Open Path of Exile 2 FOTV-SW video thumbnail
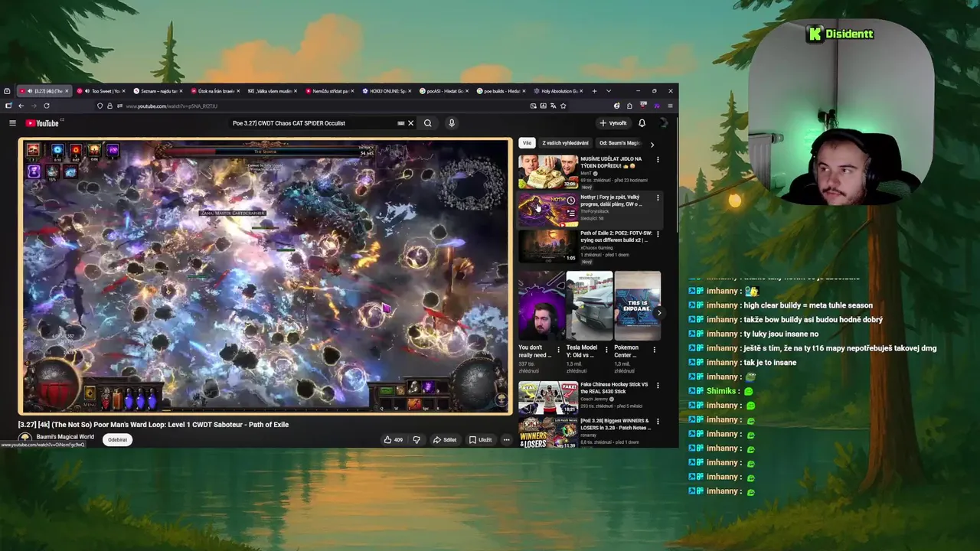980x551 pixels. 548,246
